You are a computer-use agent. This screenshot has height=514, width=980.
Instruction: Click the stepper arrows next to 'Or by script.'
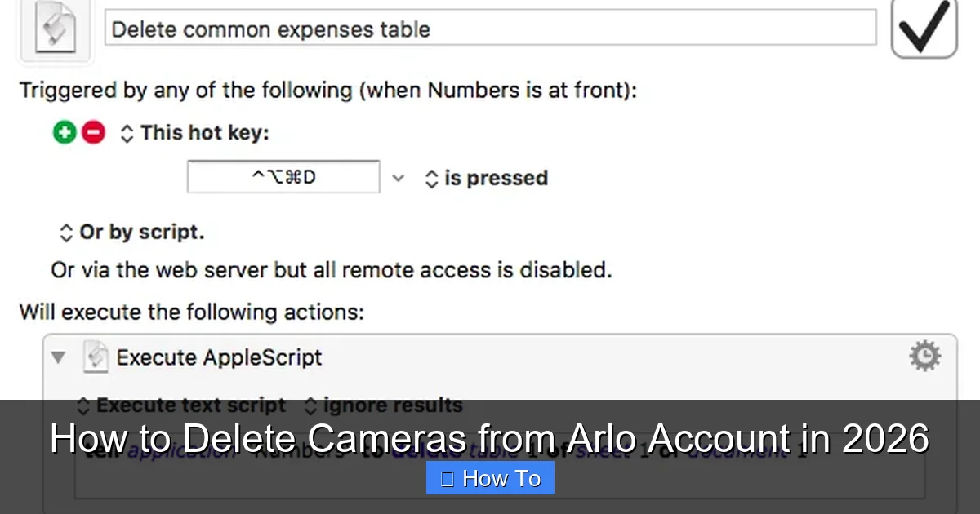(x=67, y=232)
